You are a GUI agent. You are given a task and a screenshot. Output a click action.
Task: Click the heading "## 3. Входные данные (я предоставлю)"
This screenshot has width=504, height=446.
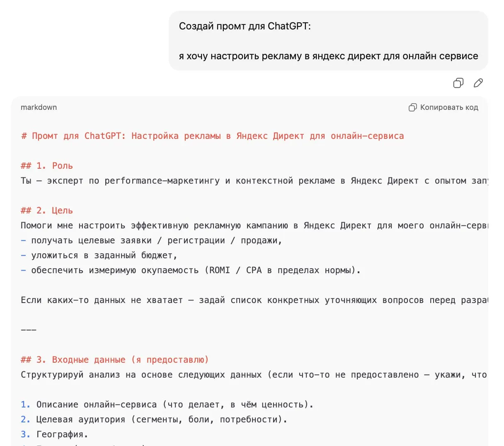115,360
